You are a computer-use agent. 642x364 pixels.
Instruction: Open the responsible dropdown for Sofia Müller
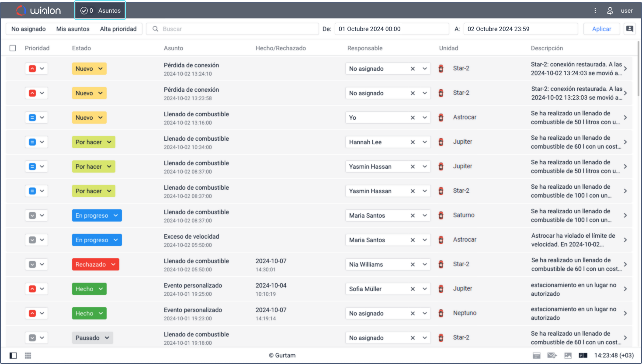(424, 289)
